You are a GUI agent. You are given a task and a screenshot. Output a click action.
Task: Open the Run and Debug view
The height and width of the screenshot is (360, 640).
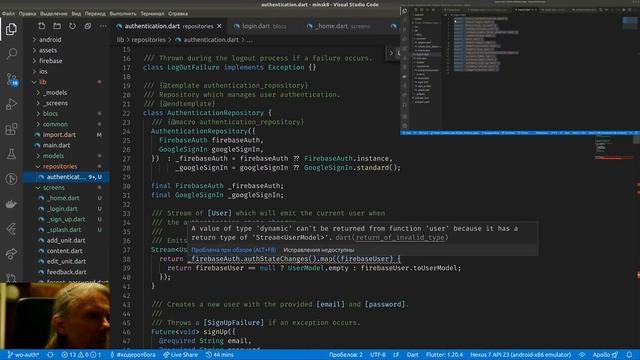pyautogui.click(x=11, y=104)
